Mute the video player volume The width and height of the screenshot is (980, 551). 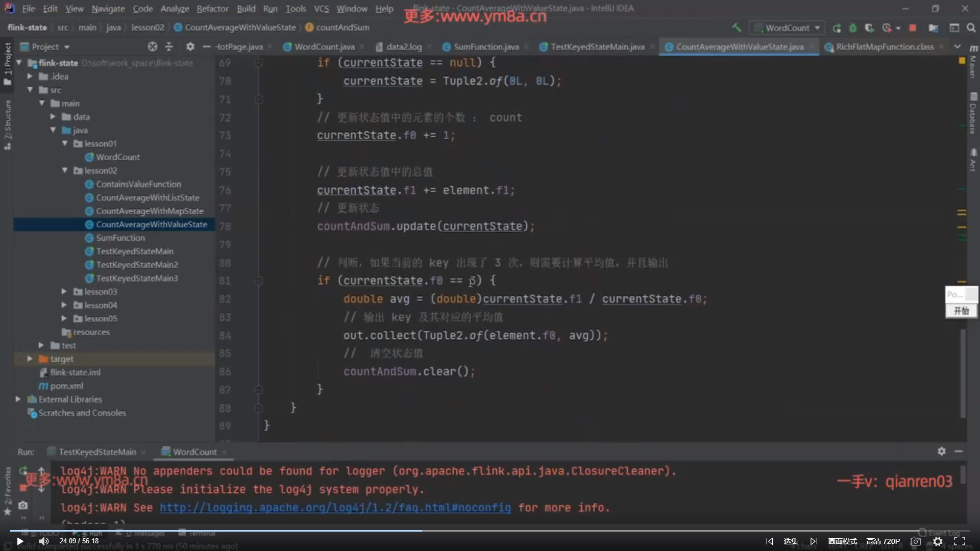(x=44, y=541)
